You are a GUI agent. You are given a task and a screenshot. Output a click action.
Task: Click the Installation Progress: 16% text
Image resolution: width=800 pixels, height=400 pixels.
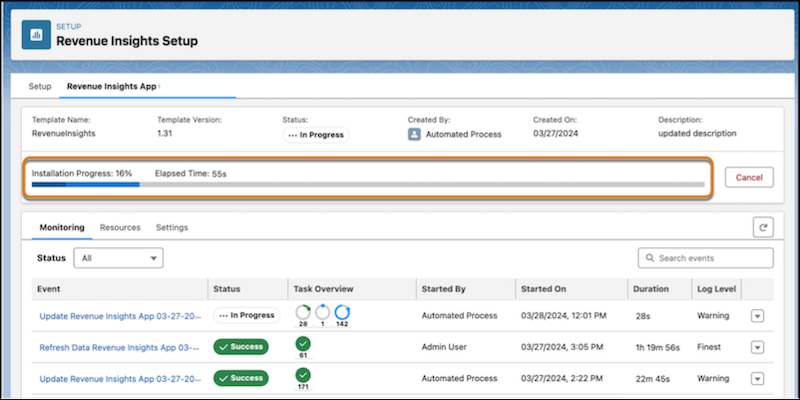(82, 173)
